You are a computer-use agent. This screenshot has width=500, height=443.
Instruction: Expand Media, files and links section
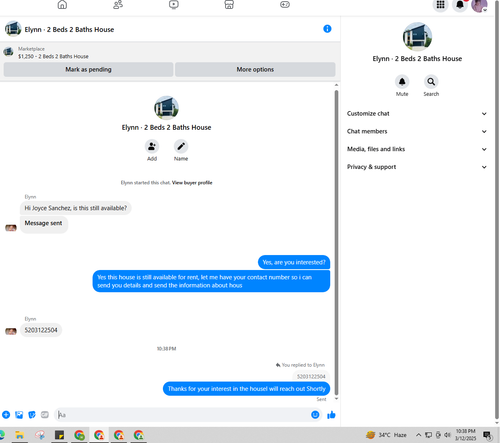click(417, 149)
